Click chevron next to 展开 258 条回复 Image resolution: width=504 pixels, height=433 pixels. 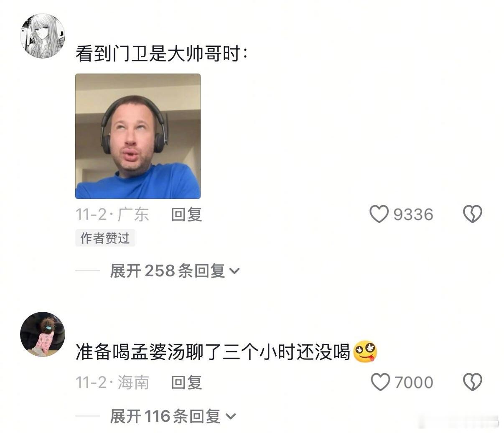click(234, 271)
